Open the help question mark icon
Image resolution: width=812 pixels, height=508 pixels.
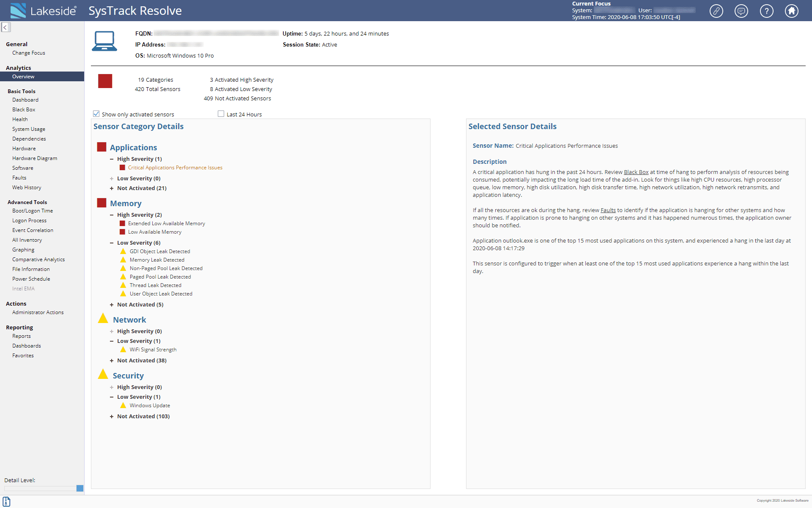[766, 11]
